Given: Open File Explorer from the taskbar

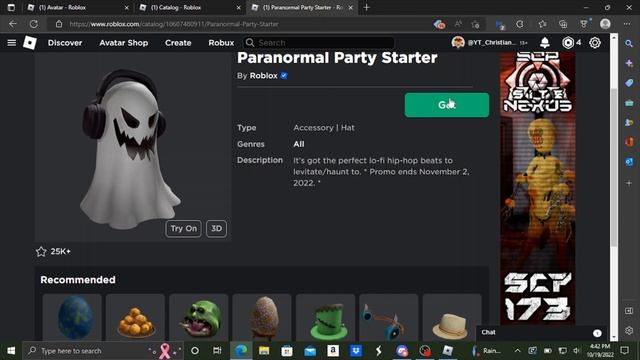Looking at the screenshot, I should 264,351.
